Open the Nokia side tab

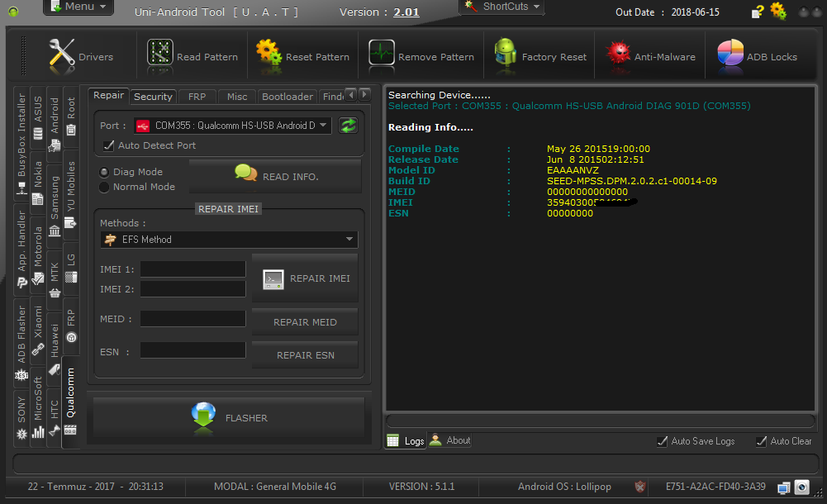pos(38,183)
